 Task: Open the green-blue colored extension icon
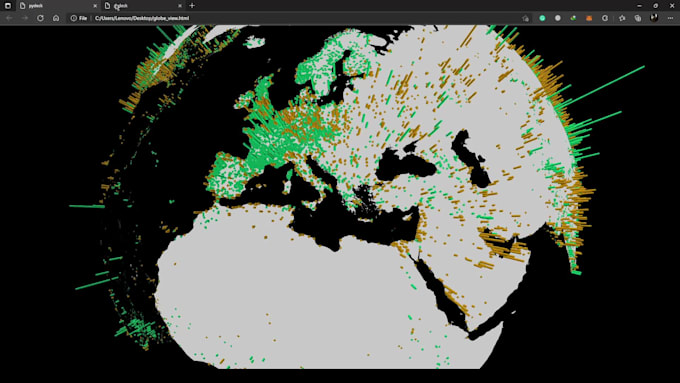573,18
